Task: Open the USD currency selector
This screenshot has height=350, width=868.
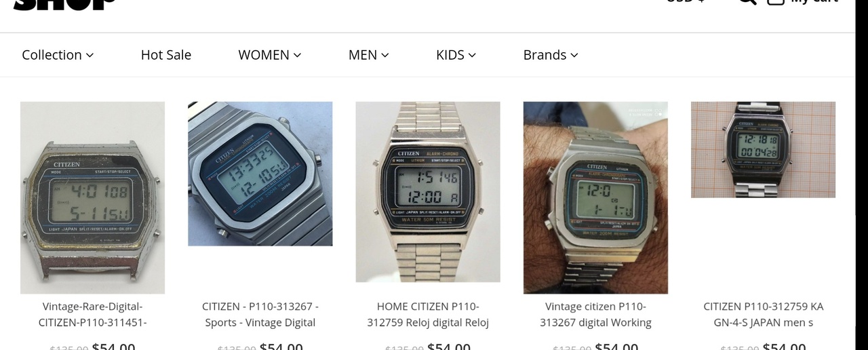Action: coord(685,1)
